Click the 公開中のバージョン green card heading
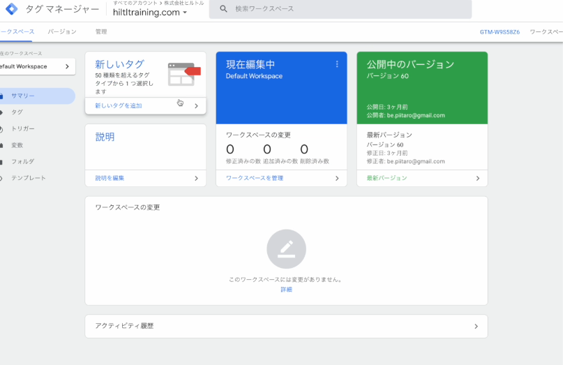Screen dimensions: 588x365 pyautogui.click(x=410, y=64)
